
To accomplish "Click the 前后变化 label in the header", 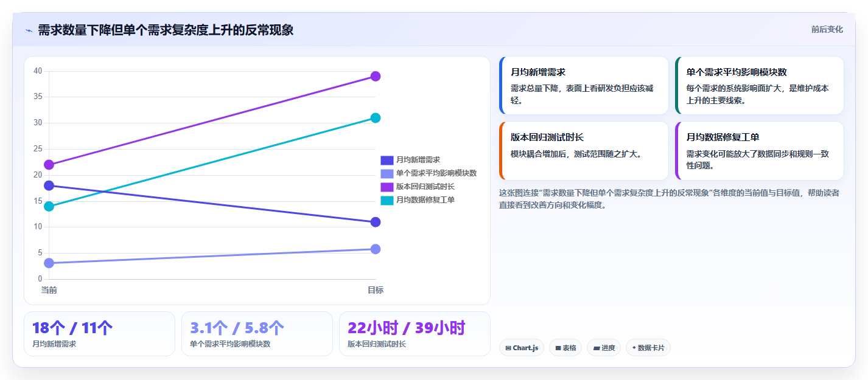I will [x=827, y=29].
